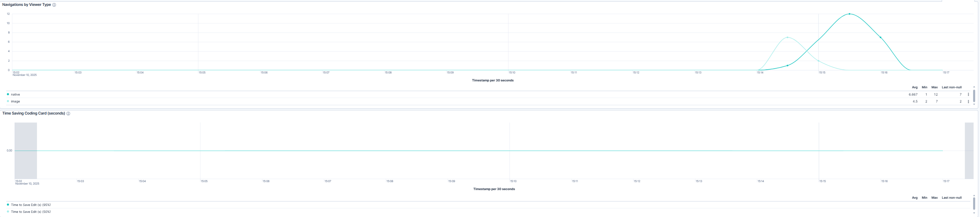Click the Max value 12 for native
The image size is (980, 217).
[936, 95]
